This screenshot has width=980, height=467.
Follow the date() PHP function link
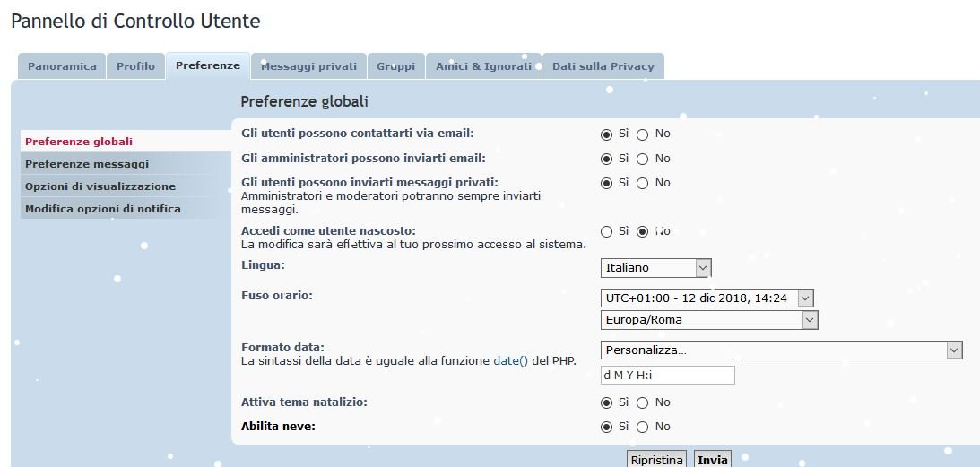tap(510, 361)
